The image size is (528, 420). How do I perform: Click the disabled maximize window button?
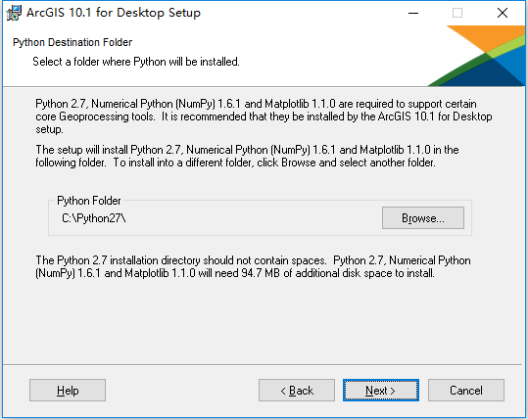(x=457, y=13)
